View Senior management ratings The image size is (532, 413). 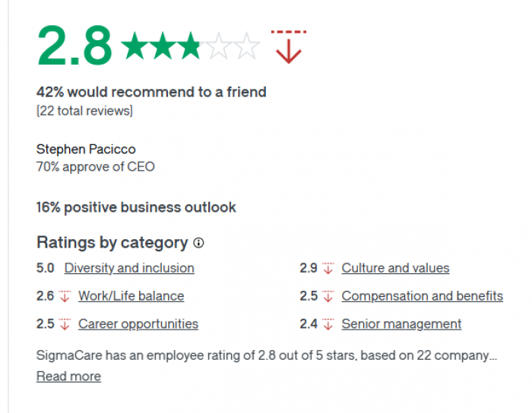pos(401,324)
